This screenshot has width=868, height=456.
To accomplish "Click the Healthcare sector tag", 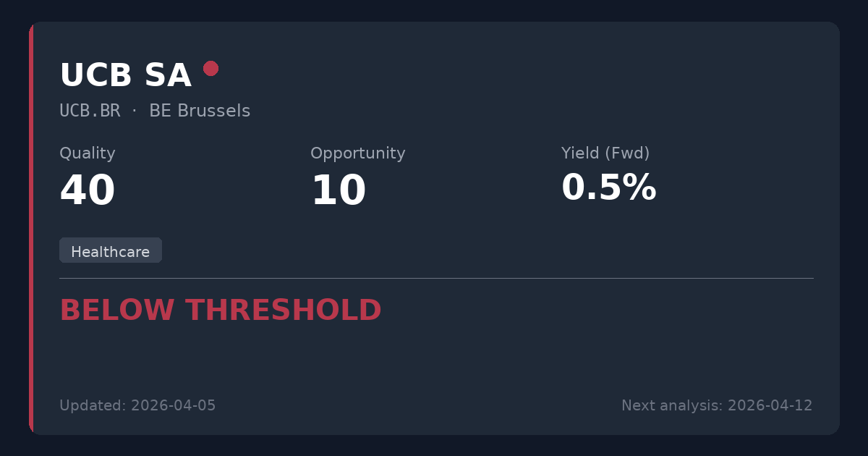I will tap(110, 251).
